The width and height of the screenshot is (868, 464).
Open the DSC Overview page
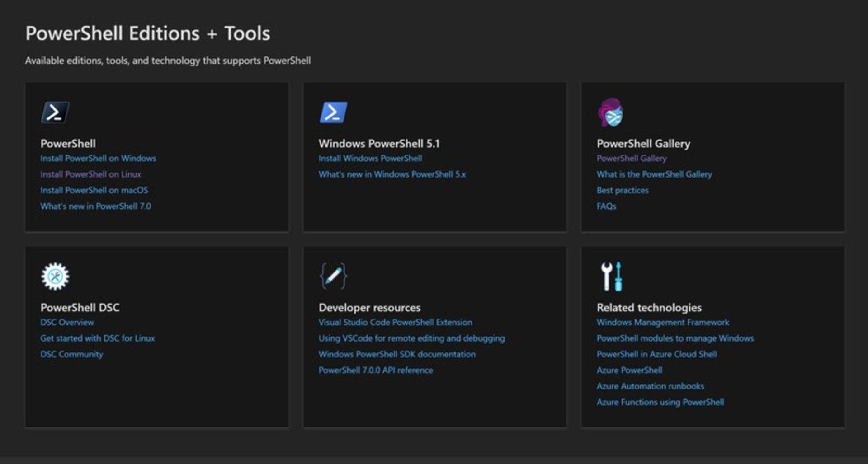(66, 322)
